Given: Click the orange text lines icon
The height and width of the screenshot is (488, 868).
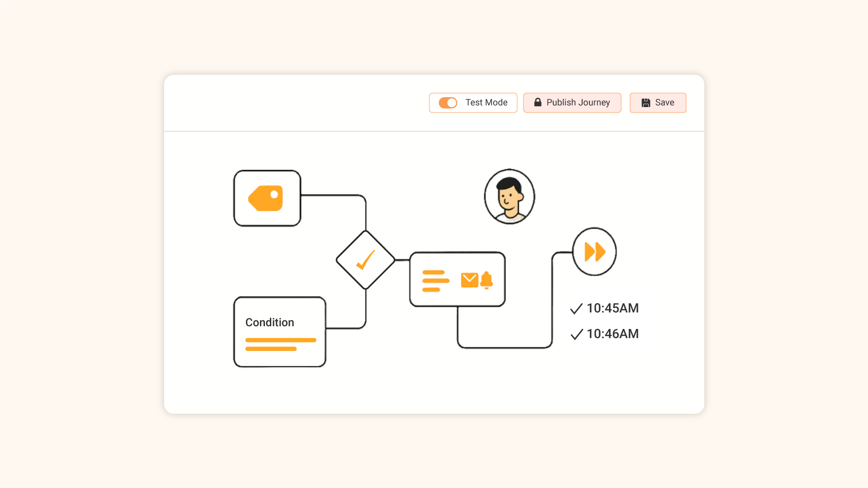Looking at the screenshot, I should tap(435, 281).
